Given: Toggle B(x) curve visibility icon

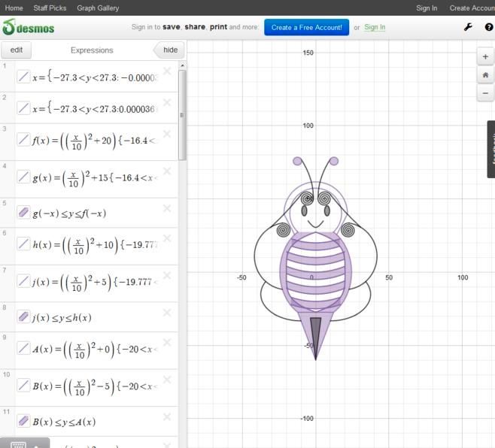Looking at the screenshot, I should 23,385.
